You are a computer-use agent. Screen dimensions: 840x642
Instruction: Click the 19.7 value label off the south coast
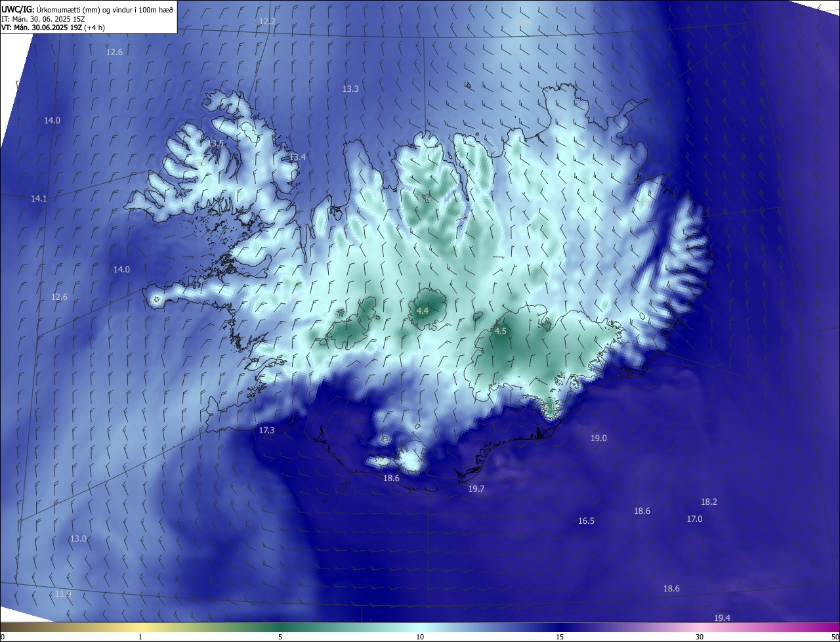click(476, 489)
